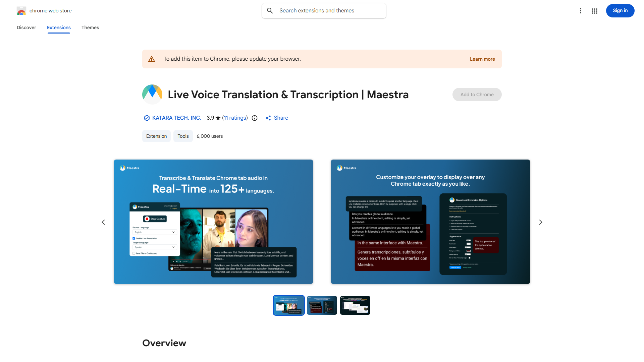Open the Google apps launcher grid
644x362 pixels.
coord(594,10)
